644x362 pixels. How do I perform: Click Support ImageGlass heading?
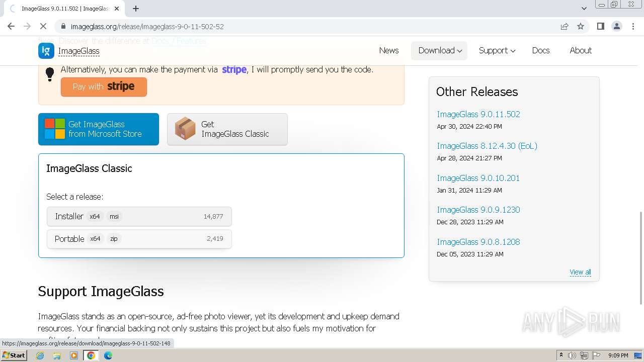(x=101, y=292)
